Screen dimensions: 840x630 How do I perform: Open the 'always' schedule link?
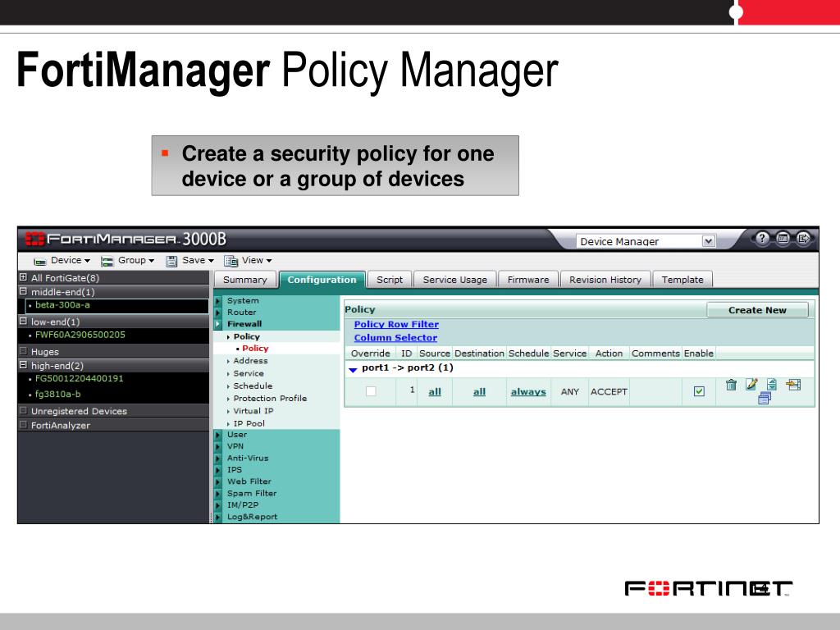pos(528,391)
